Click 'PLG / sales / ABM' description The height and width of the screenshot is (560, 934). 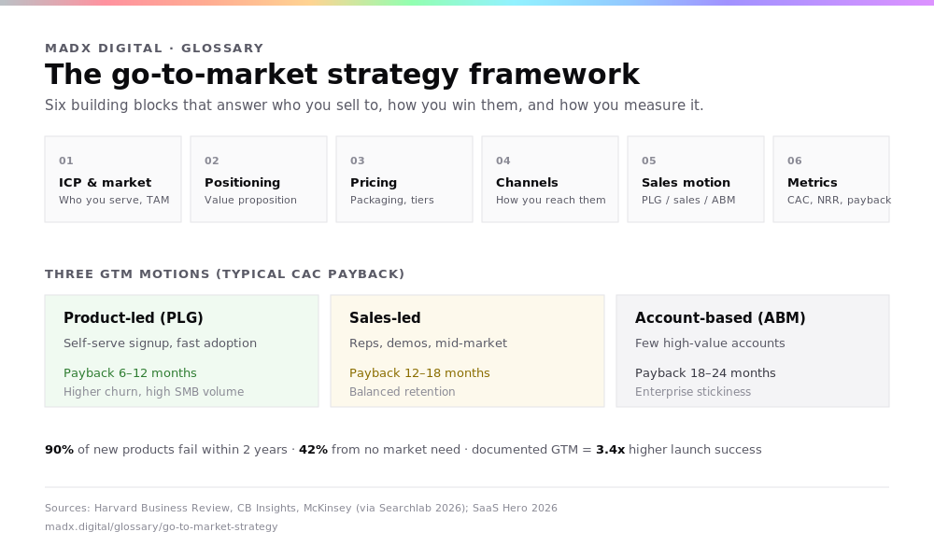[688, 200]
